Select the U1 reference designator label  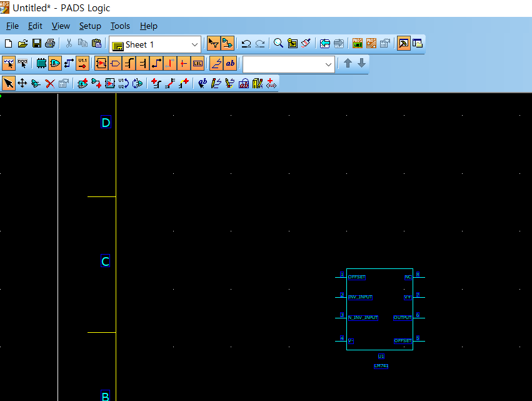click(x=381, y=356)
